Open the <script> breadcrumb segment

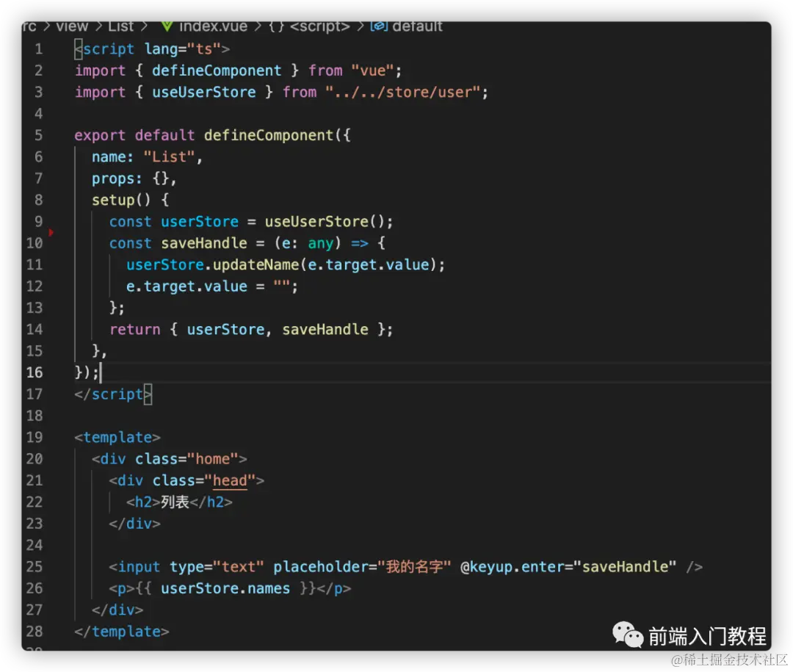319,26
